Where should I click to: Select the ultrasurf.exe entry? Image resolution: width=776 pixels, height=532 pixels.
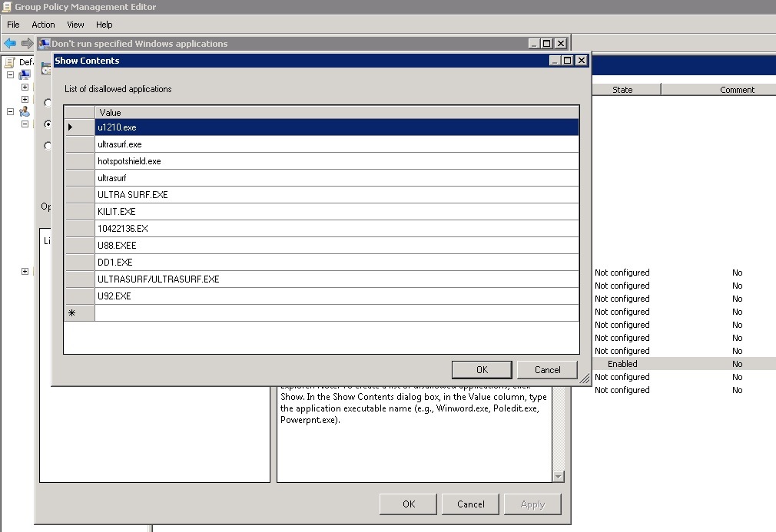coord(337,144)
